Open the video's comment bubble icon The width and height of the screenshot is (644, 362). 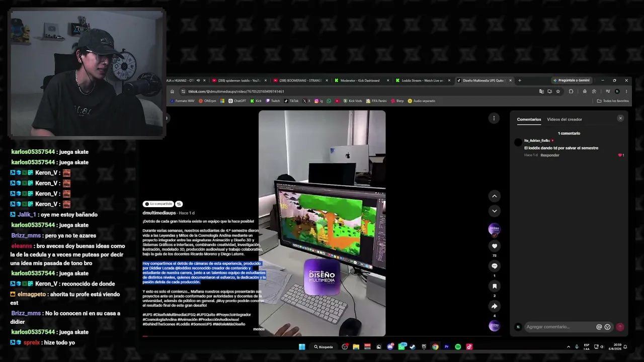(495, 266)
